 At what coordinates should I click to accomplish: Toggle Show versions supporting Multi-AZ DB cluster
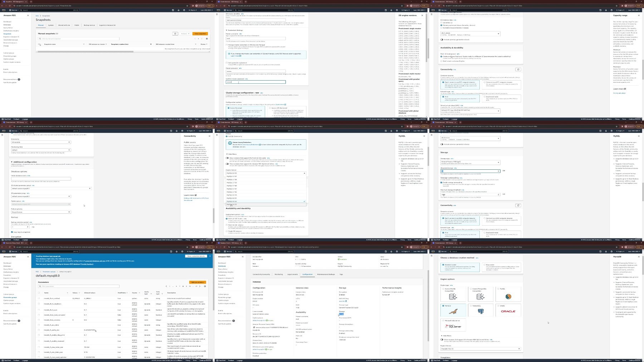point(227,158)
